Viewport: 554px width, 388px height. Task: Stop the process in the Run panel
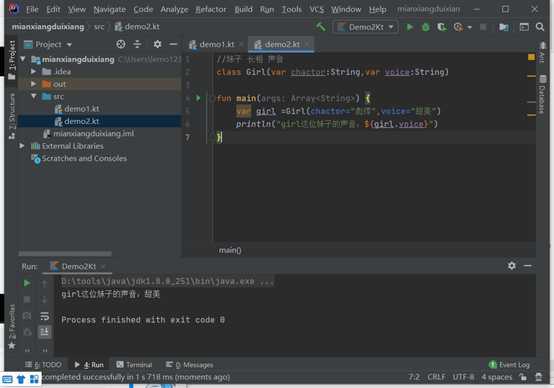click(x=27, y=300)
